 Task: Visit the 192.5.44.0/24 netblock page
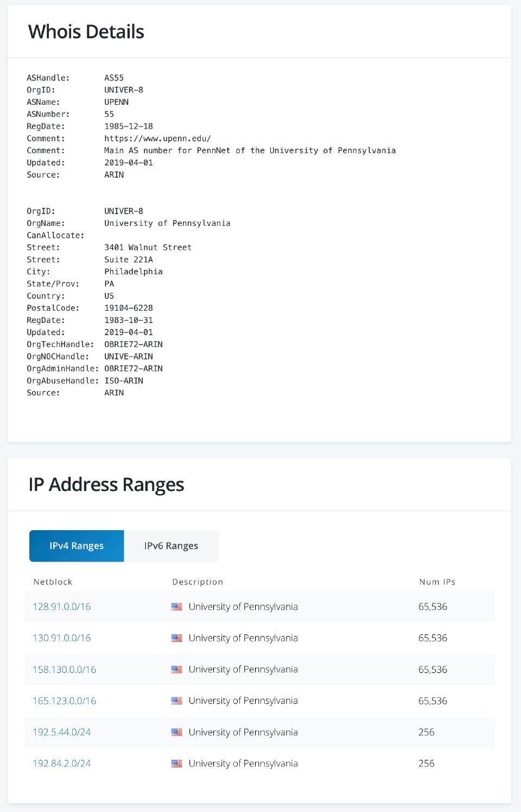pos(62,732)
